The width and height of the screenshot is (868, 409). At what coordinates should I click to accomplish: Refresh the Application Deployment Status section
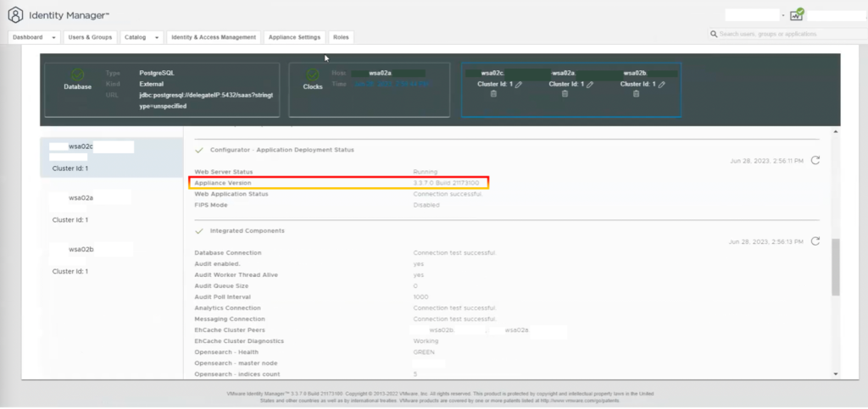coord(815,160)
